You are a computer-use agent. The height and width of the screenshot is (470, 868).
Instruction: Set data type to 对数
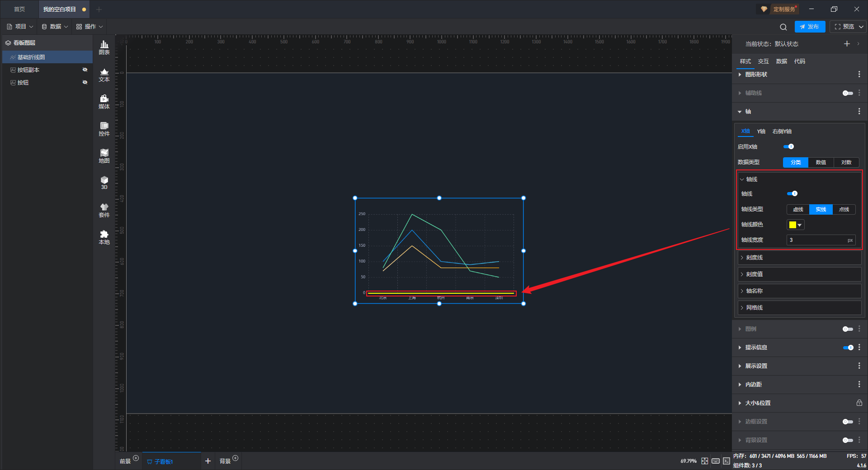(846, 162)
